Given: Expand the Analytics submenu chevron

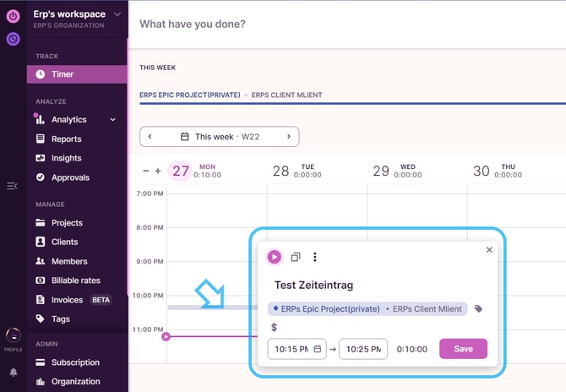Looking at the screenshot, I should 113,120.
